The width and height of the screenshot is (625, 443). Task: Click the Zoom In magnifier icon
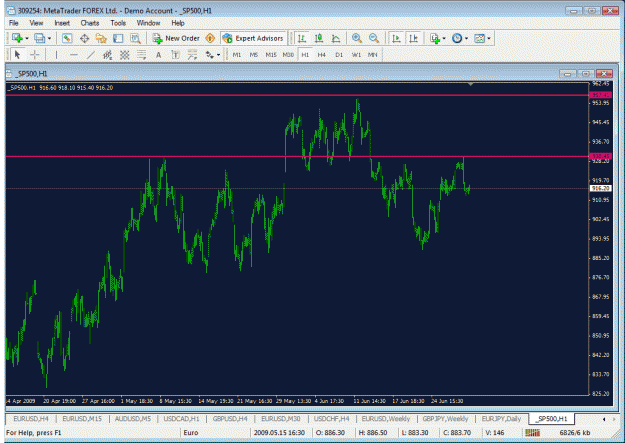pyautogui.click(x=357, y=38)
